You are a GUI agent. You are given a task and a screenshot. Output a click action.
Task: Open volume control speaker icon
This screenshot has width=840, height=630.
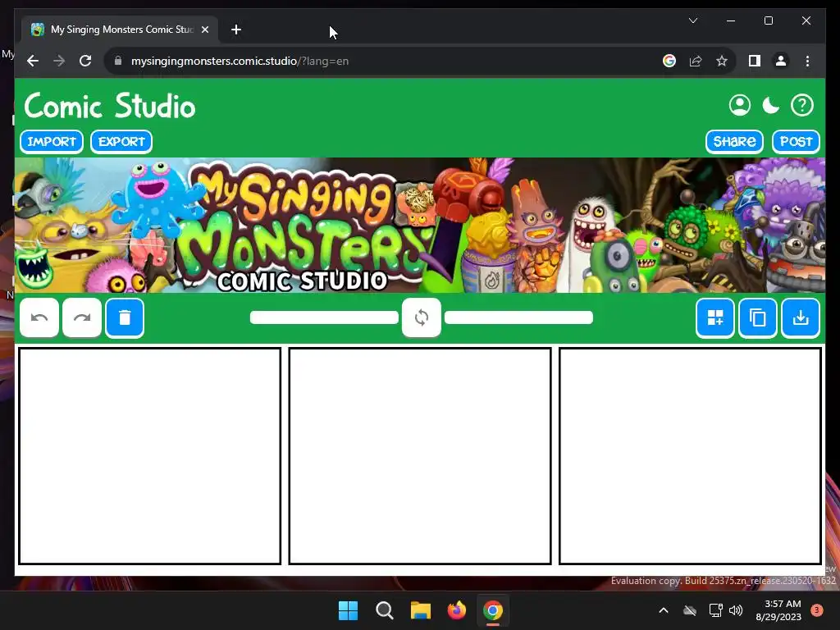(x=737, y=610)
